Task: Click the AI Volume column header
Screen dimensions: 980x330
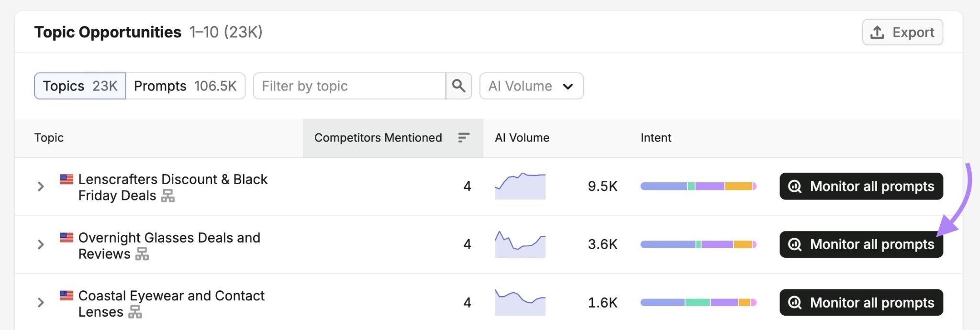Action: 522,138
